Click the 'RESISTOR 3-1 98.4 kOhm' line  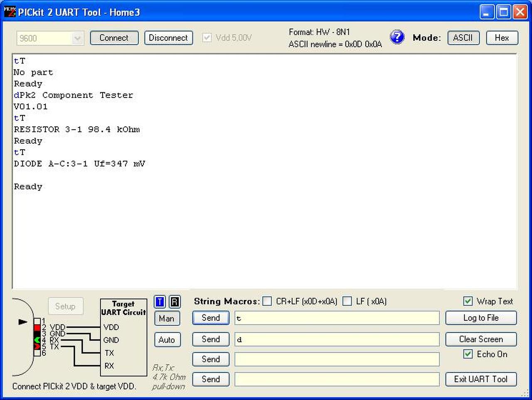[x=77, y=129]
